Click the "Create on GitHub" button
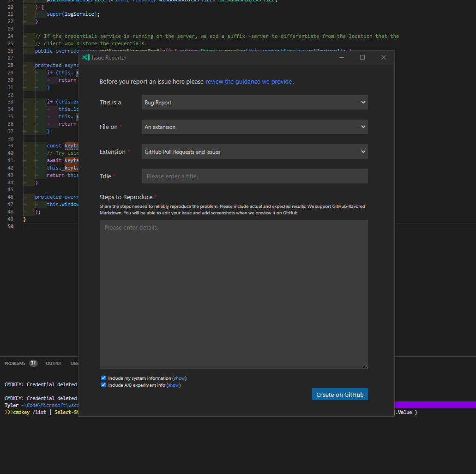 click(x=340, y=394)
